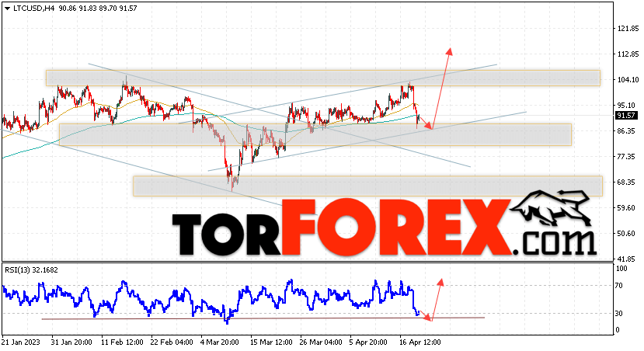Select the 22 Feb 04:00 date label
644x351 pixels.
click(x=172, y=342)
